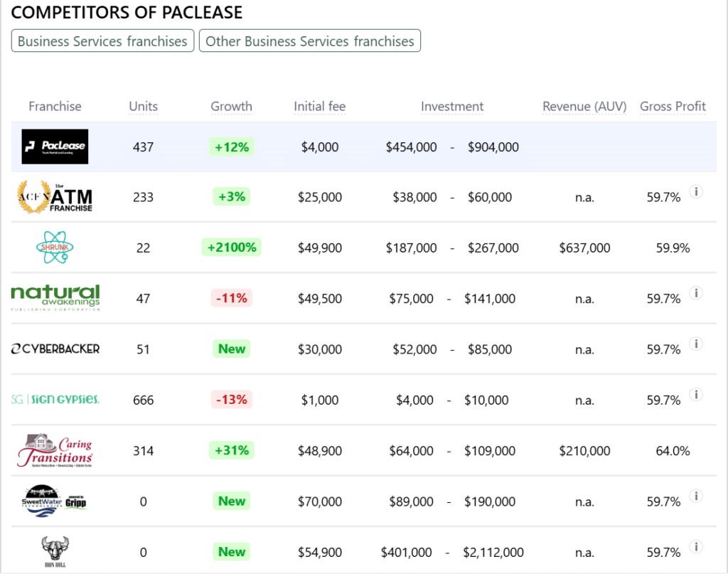Click the -11% growth badge
The image size is (728, 574).
pyautogui.click(x=231, y=298)
